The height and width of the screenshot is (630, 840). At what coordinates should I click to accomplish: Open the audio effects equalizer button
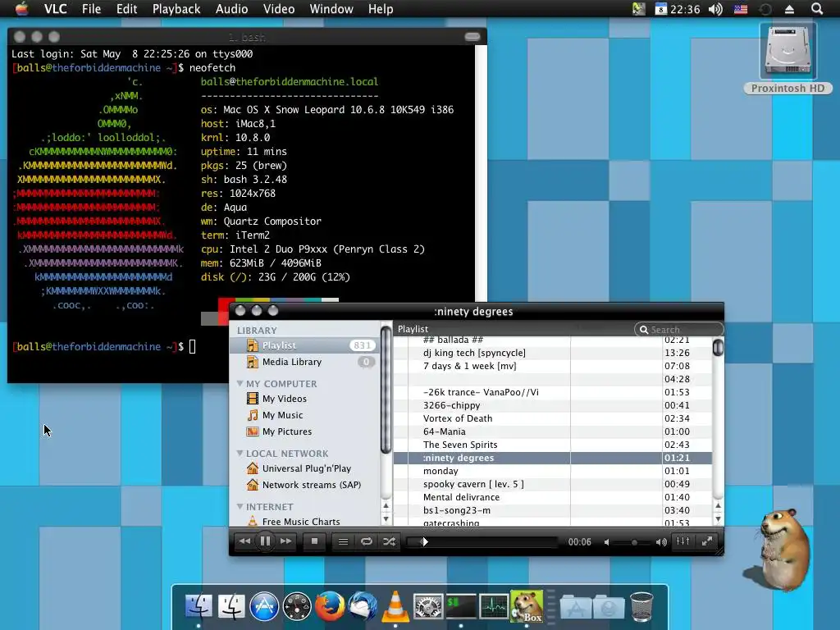tap(683, 541)
